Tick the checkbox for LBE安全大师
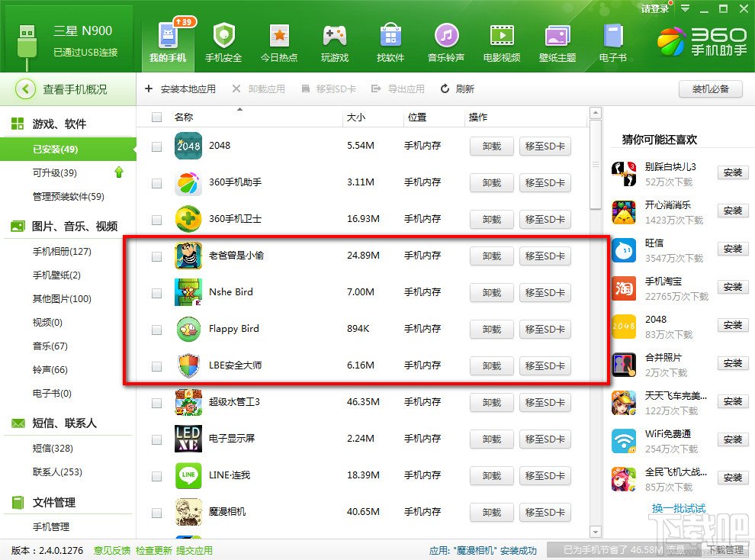This screenshot has height=560, width=755. pos(156,366)
